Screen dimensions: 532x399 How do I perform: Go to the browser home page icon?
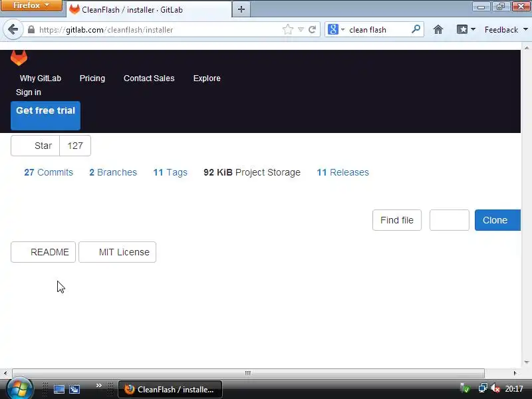coord(438,30)
